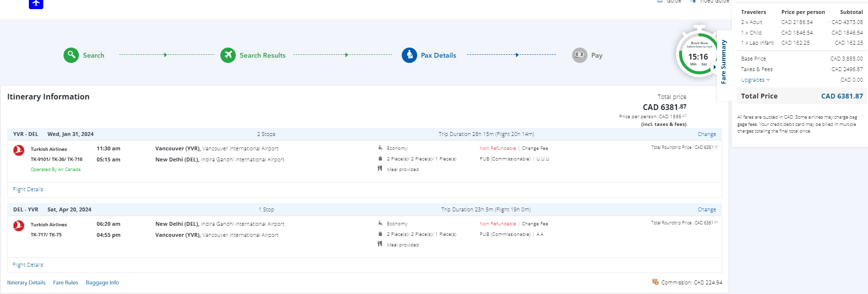This screenshot has width=868, height=294.
Task: Click Change for the DEL-YVR return flight
Action: (x=707, y=209)
